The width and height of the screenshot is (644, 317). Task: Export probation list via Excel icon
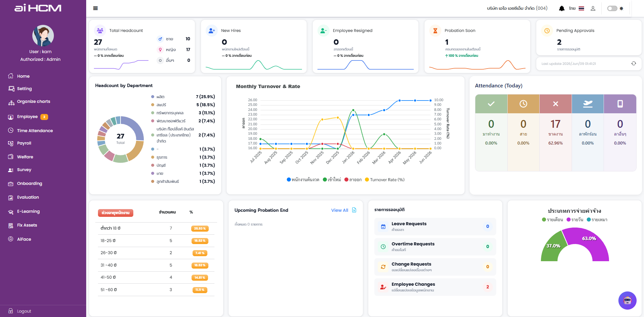pyautogui.click(x=354, y=210)
